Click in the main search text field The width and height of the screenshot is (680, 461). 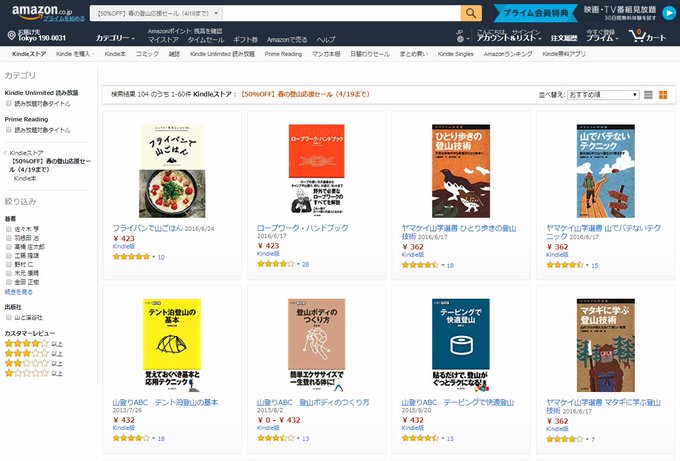(342, 13)
